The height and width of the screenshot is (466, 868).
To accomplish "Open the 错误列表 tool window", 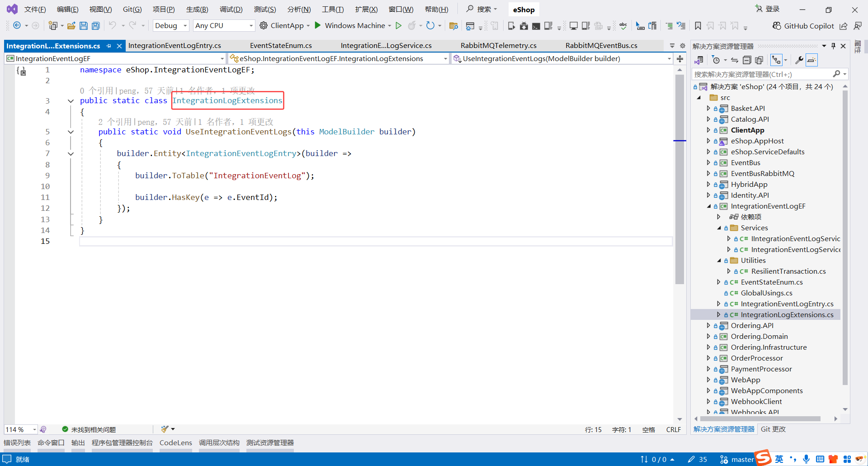I will 17,443.
